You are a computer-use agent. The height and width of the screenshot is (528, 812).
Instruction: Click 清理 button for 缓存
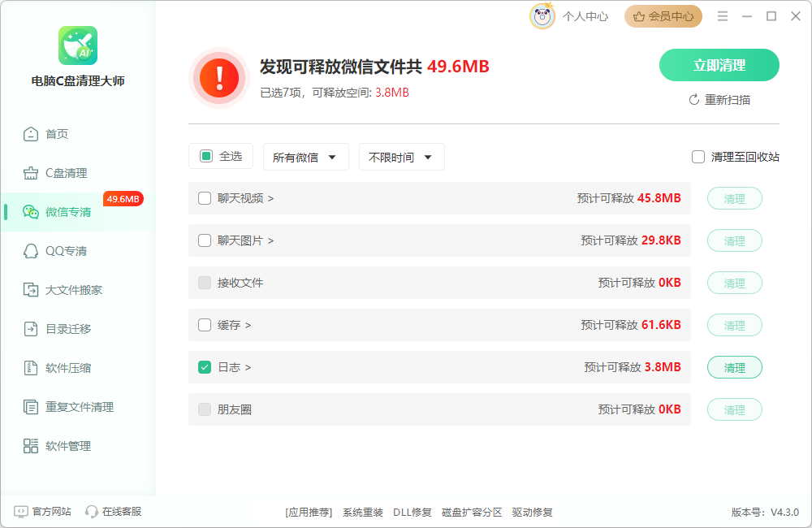[x=735, y=325]
